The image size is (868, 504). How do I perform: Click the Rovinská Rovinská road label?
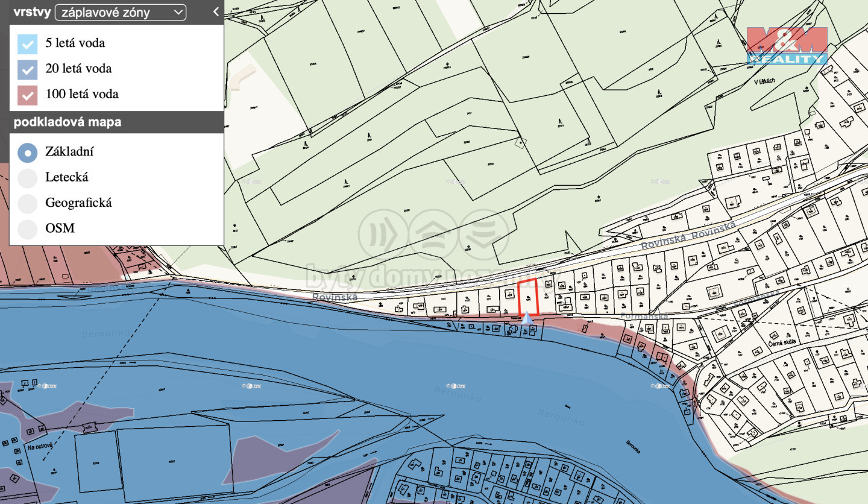688,236
